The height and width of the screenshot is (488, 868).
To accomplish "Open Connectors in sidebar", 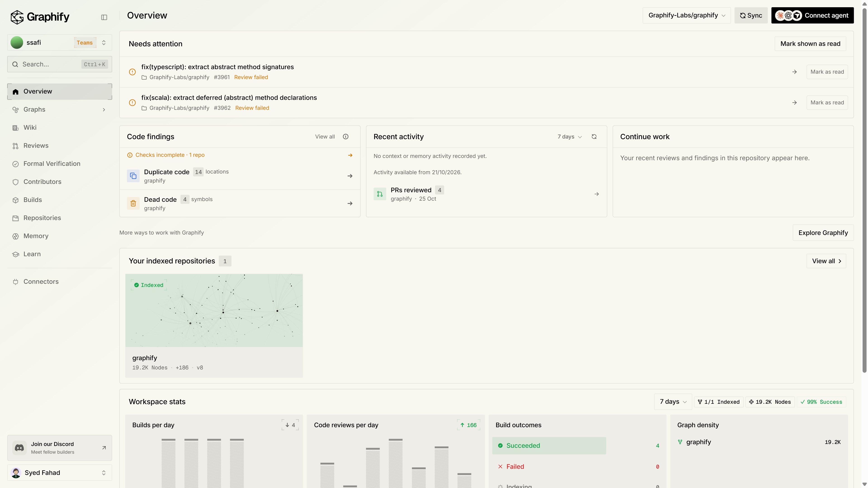I will 60,282.
